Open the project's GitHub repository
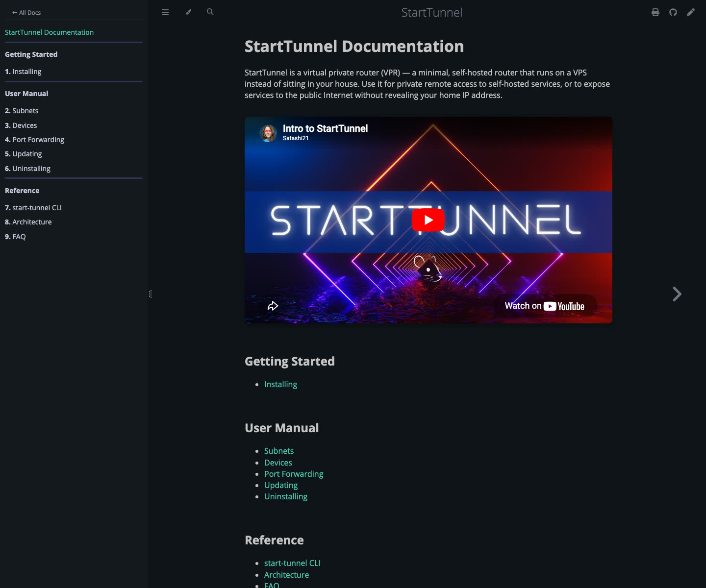The image size is (706, 588). pyautogui.click(x=673, y=12)
